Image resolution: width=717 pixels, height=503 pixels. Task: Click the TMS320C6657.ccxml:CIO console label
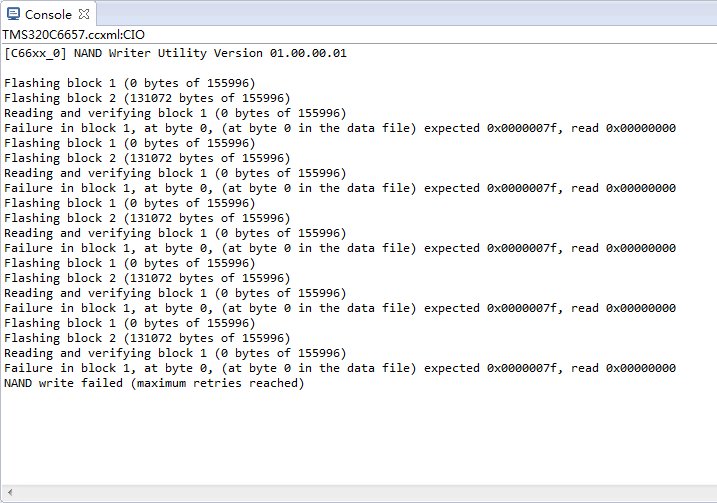pyautogui.click(x=73, y=34)
